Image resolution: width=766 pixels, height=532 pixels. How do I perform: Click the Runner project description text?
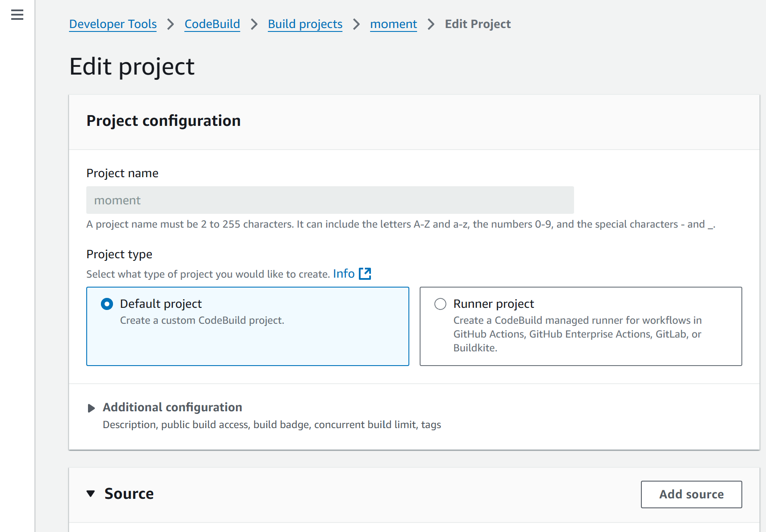(x=578, y=334)
